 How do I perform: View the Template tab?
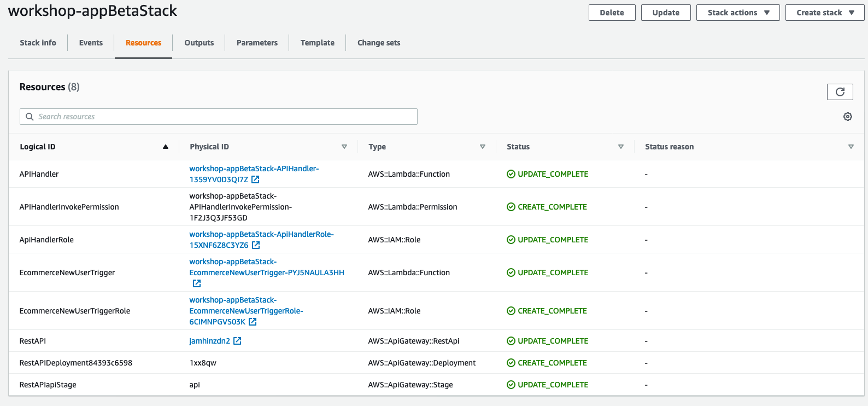tap(318, 43)
